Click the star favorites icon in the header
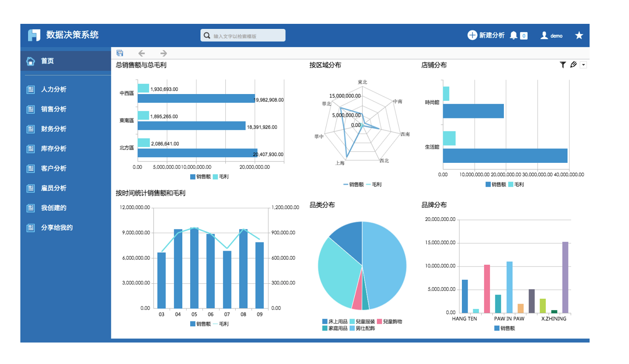Screen dimensions: 629x364 coord(580,36)
